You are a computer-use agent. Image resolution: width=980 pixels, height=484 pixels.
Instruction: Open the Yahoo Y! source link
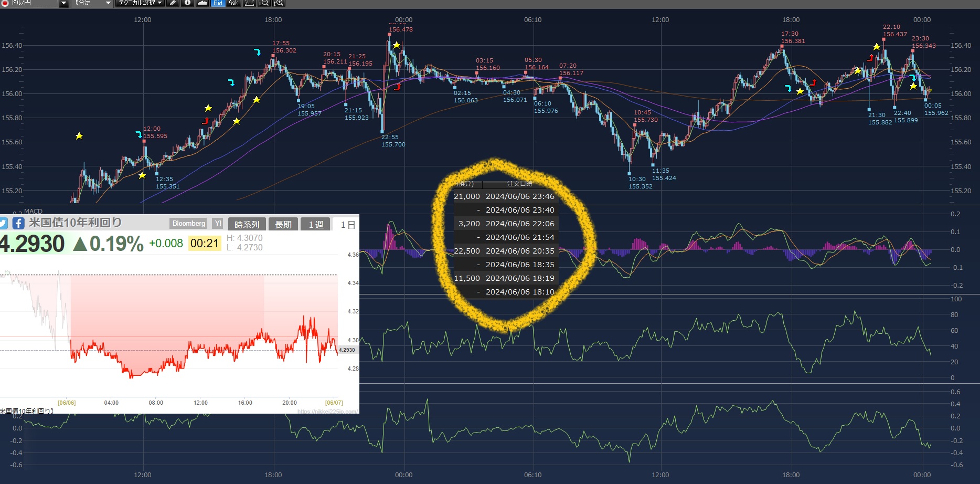tap(218, 224)
